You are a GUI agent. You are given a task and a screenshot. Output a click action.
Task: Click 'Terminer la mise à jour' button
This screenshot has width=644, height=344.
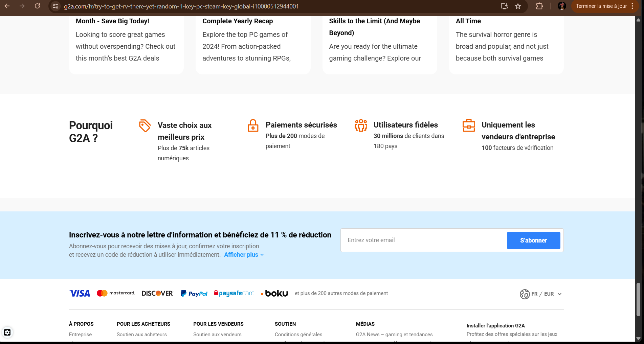tap(601, 6)
